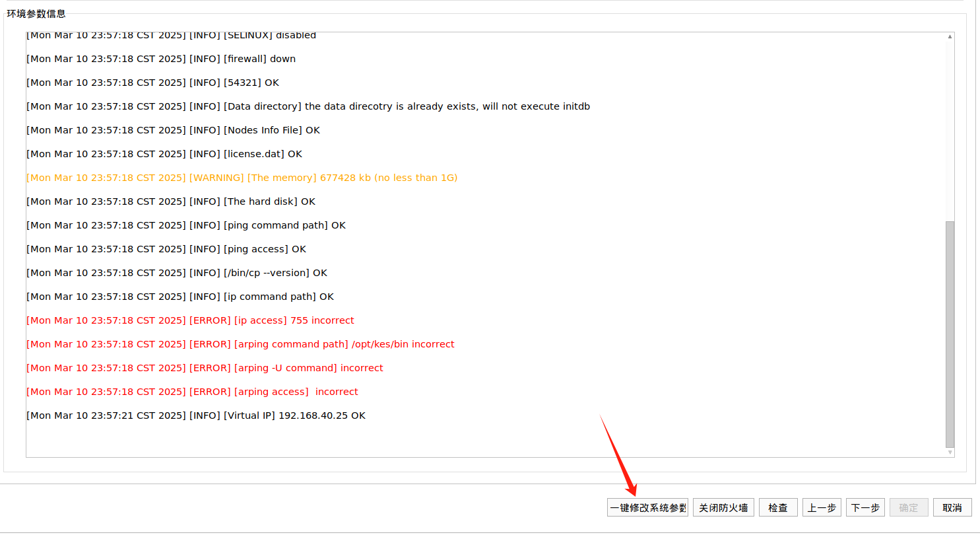The width and height of the screenshot is (980, 539).
Task: Click the 一键修改系统参数 button
Action: tap(647, 507)
